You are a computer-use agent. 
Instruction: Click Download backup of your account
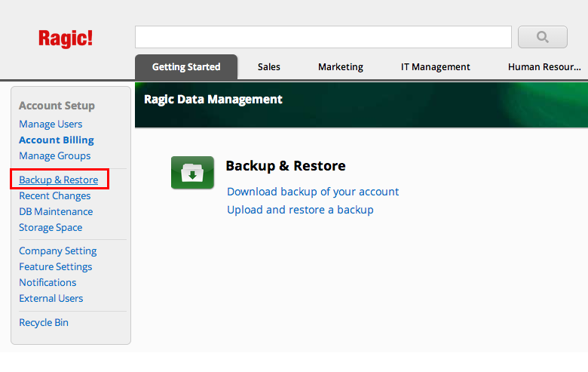tap(313, 192)
